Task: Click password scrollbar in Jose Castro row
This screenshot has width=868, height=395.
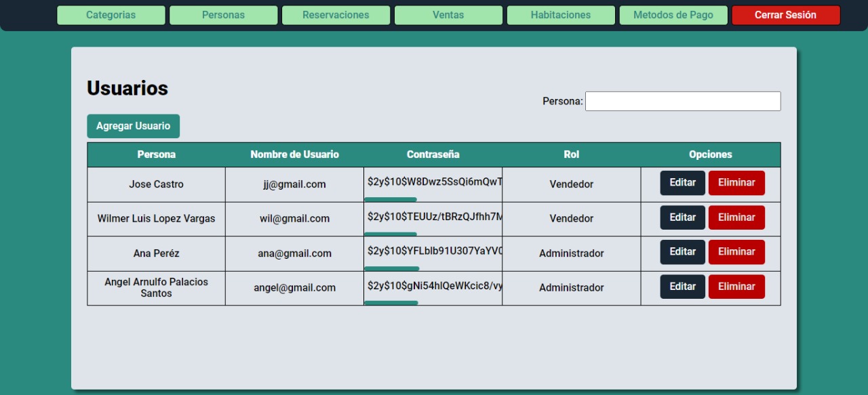Action: [x=391, y=199]
